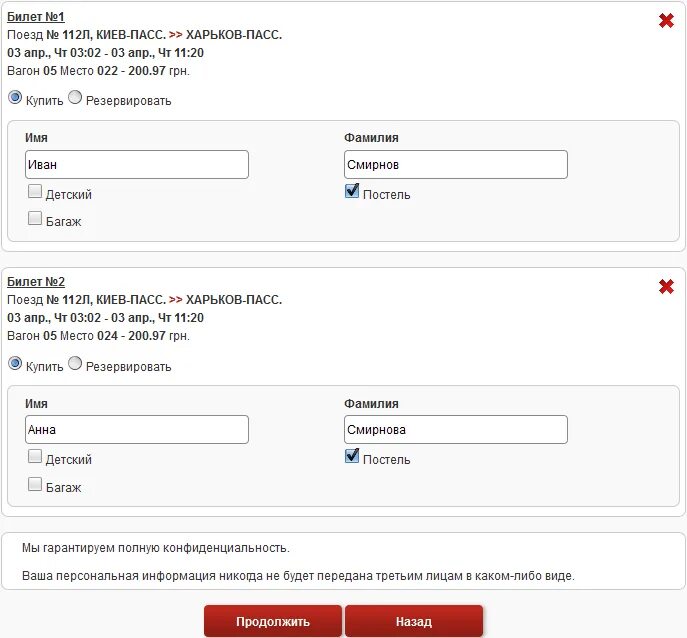Uncheck Постель under Смирнова

(x=352, y=456)
